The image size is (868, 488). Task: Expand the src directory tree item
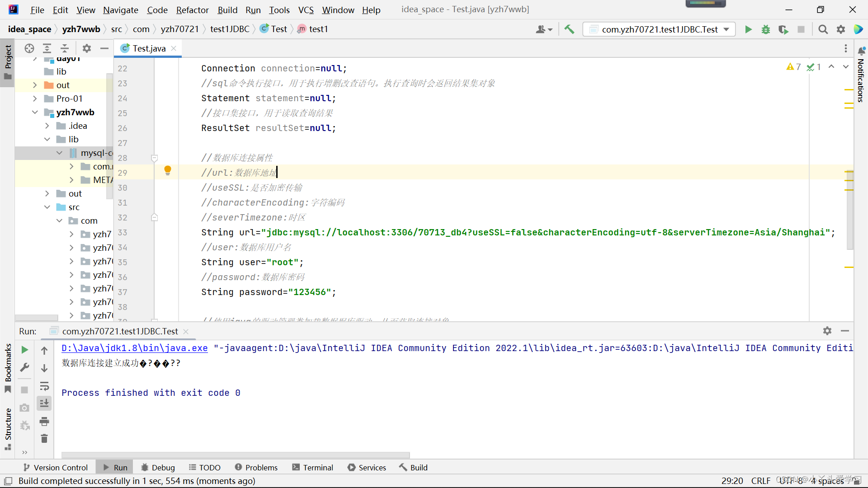[x=47, y=207]
